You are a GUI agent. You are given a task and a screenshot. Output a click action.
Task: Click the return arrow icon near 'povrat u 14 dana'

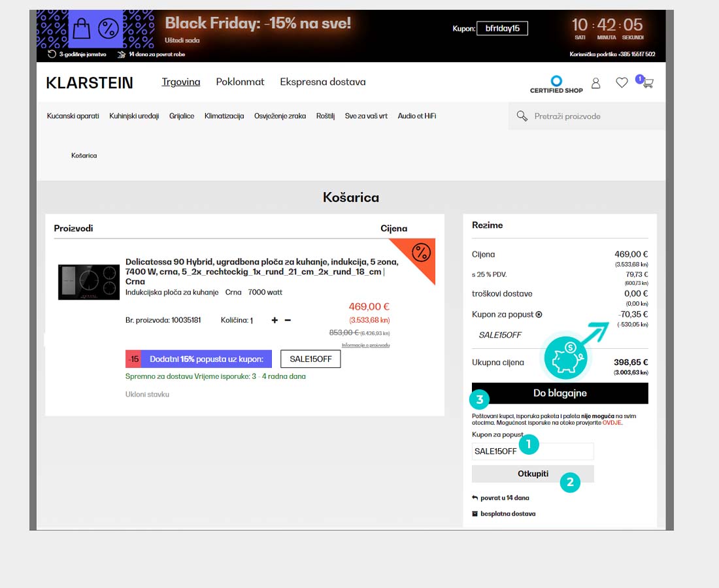point(475,498)
